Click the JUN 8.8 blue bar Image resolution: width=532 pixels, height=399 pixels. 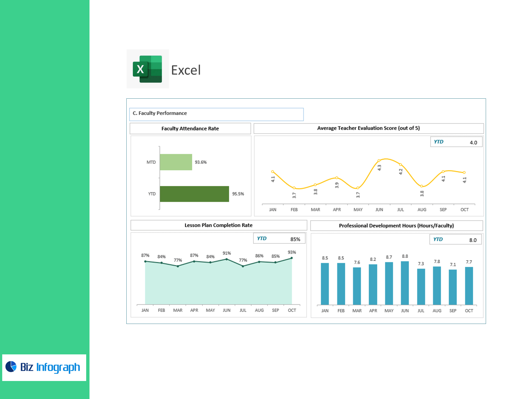[x=405, y=283]
